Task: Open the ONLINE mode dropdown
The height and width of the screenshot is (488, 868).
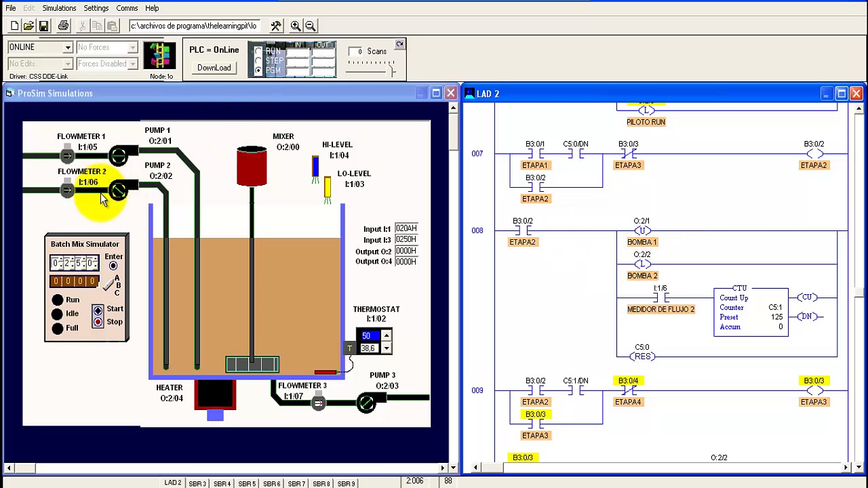Action: click(68, 47)
